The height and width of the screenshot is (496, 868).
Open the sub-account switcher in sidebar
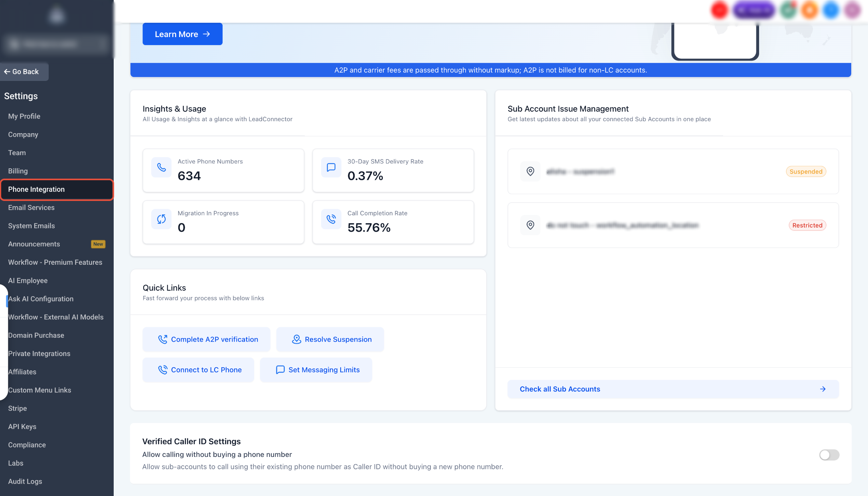pos(57,43)
